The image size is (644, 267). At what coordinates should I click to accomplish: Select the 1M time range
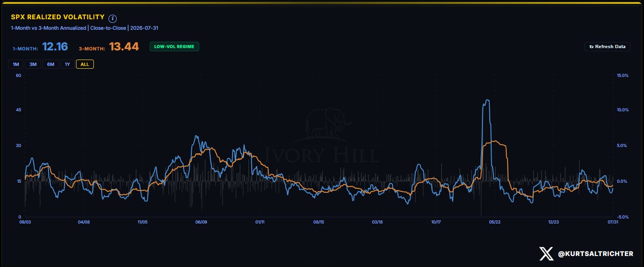[15, 64]
